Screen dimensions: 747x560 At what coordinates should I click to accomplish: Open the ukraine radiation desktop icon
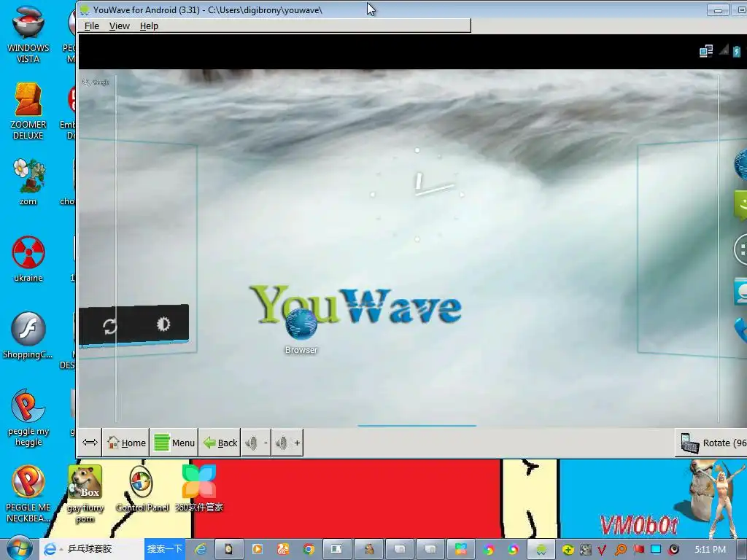point(28,258)
